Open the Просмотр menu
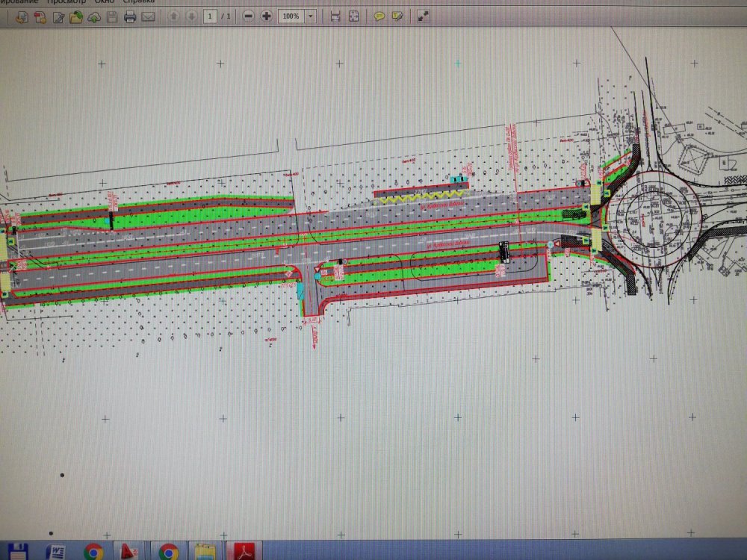Viewport: 747px width, 560px height. (x=66, y=2)
